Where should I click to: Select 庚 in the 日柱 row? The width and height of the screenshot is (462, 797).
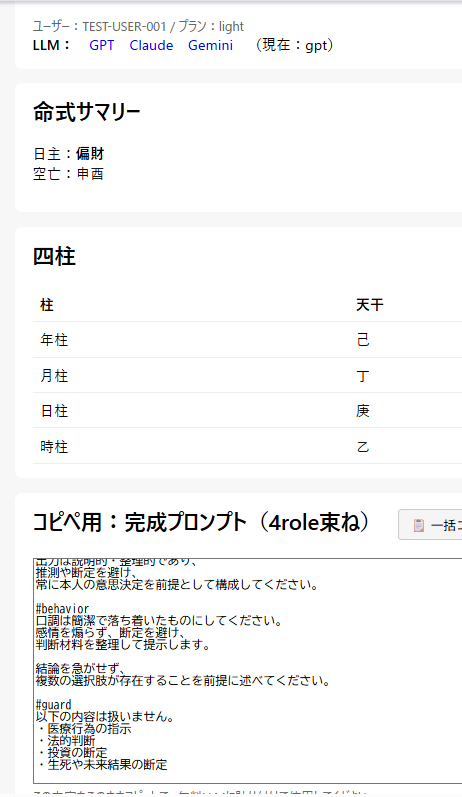coord(363,411)
